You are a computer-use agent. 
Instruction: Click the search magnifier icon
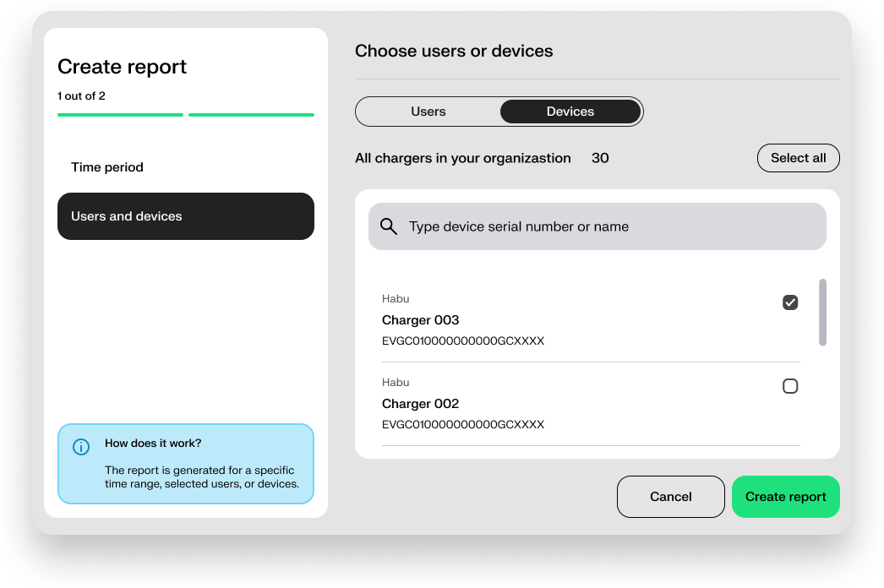pos(388,226)
